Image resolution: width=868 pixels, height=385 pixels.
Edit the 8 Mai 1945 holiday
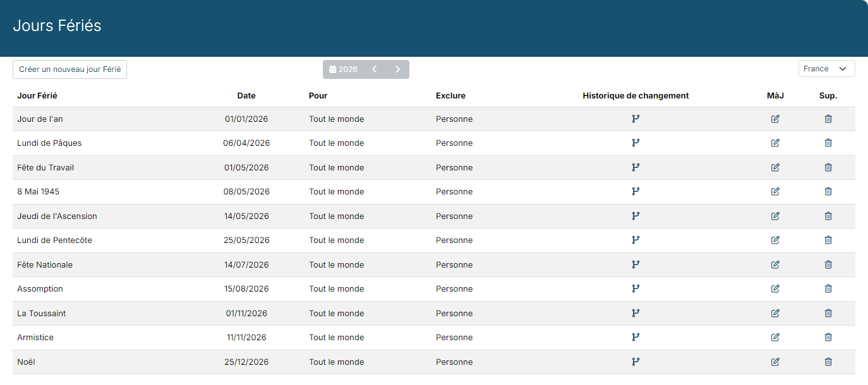coord(775,191)
